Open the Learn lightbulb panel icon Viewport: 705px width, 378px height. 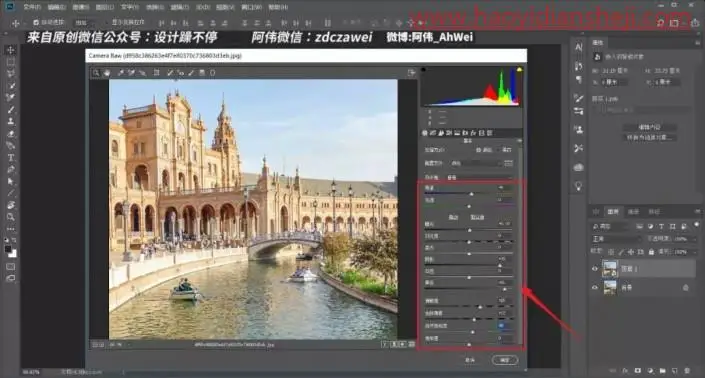tap(579, 186)
